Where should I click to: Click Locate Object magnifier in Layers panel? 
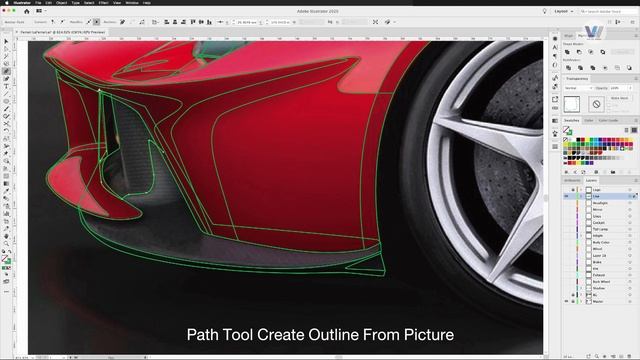pyautogui.click(x=597, y=356)
